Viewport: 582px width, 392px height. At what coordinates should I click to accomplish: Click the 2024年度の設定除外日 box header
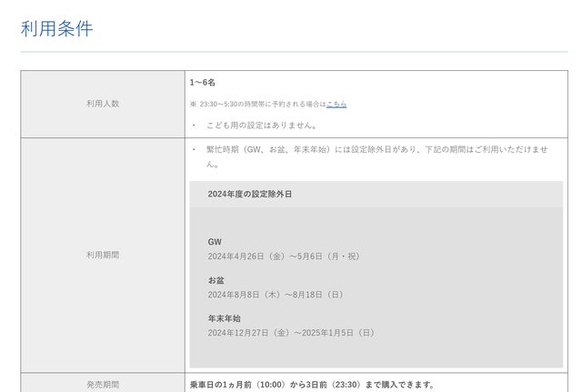click(249, 195)
